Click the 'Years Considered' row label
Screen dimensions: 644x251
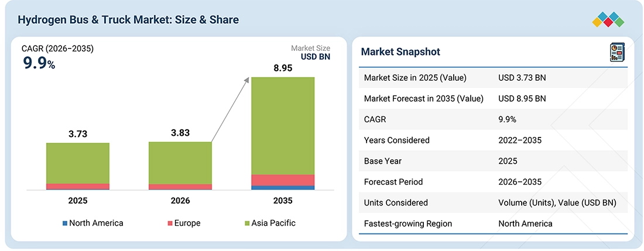(397, 140)
